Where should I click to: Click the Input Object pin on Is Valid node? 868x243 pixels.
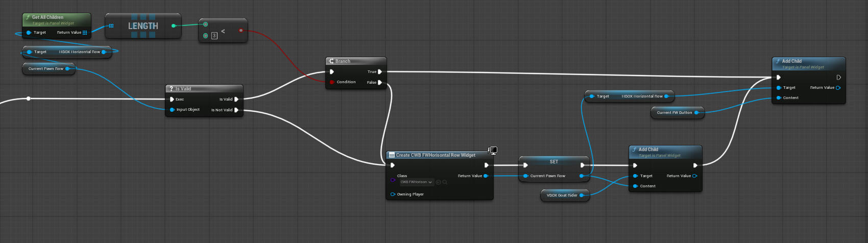[172, 110]
